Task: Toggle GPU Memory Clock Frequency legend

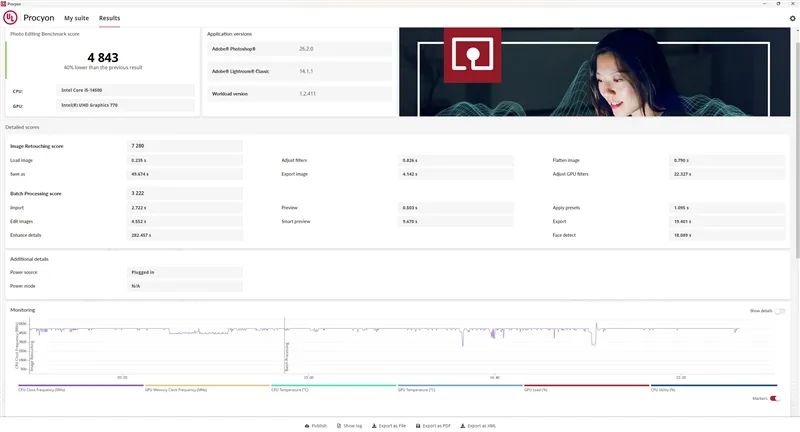Action: point(207,389)
